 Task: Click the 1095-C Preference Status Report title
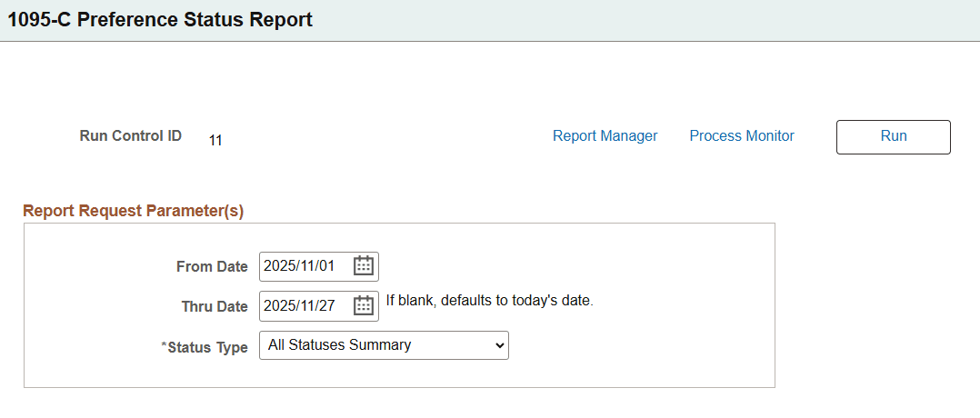tap(160, 20)
